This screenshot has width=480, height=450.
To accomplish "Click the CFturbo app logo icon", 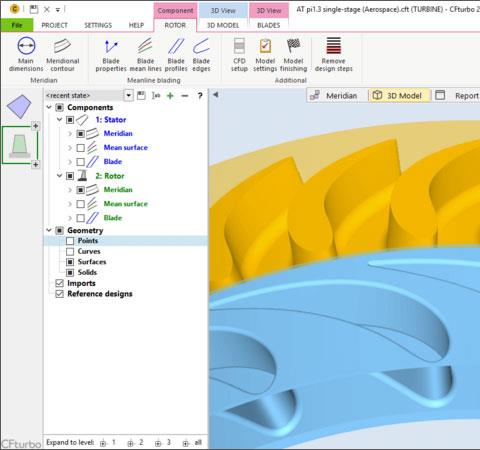I will click(x=14, y=9).
